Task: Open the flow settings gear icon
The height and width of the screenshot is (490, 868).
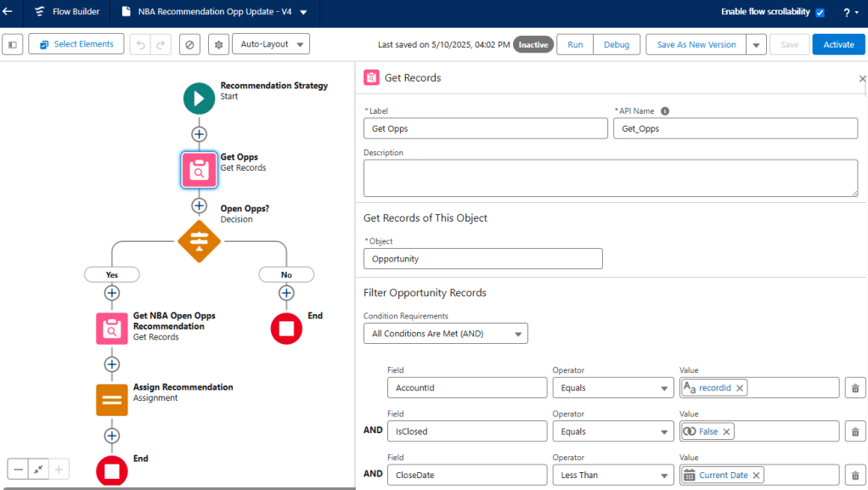Action: pyautogui.click(x=218, y=44)
